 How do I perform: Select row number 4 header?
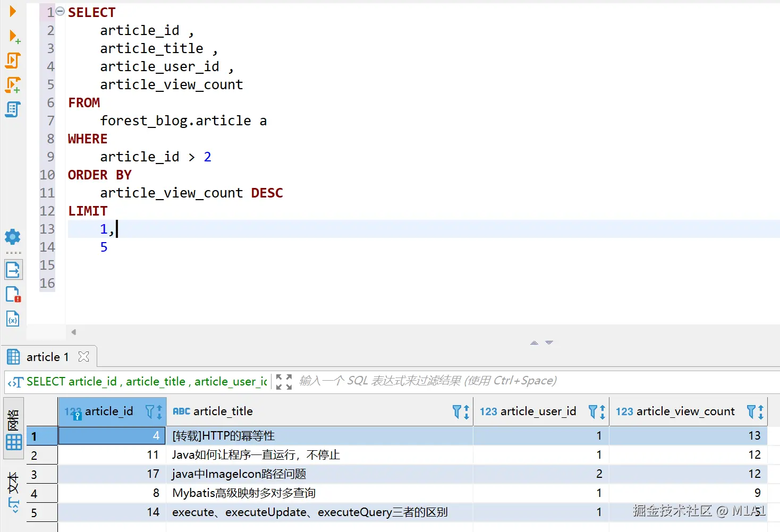click(x=42, y=493)
